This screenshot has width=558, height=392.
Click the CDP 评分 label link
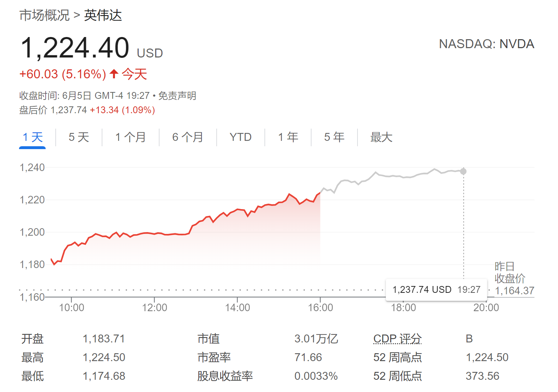[397, 339]
